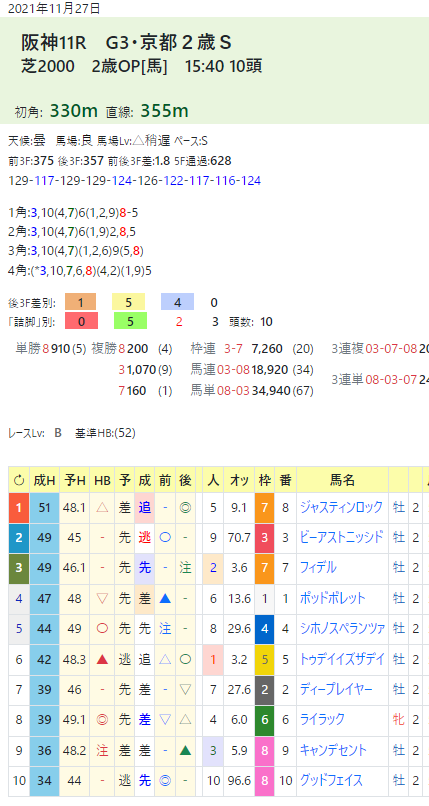The height and width of the screenshot is (806, 429).
Task: Click the green 詰脚 swatch showing 5
Action: (130, 322)
